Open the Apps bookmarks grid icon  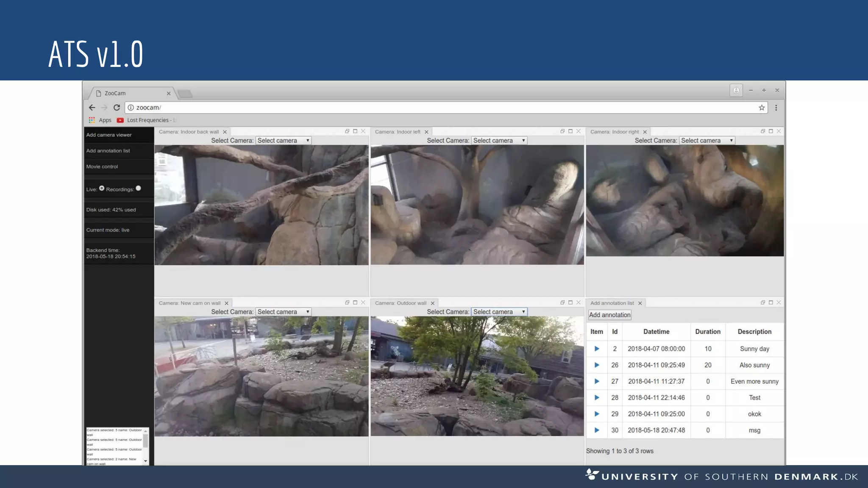click(x=92, y=120)
